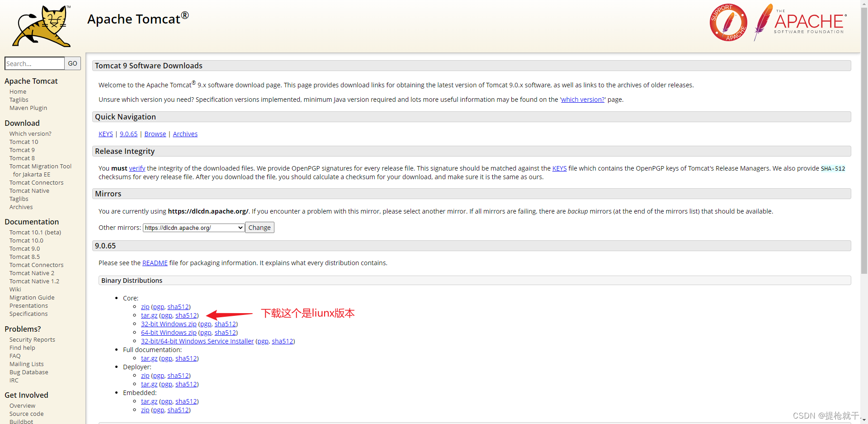Go to Which version? sidebar link
Image resolution: width=868 pixels, height=424 pixels.
pos(30,134)
